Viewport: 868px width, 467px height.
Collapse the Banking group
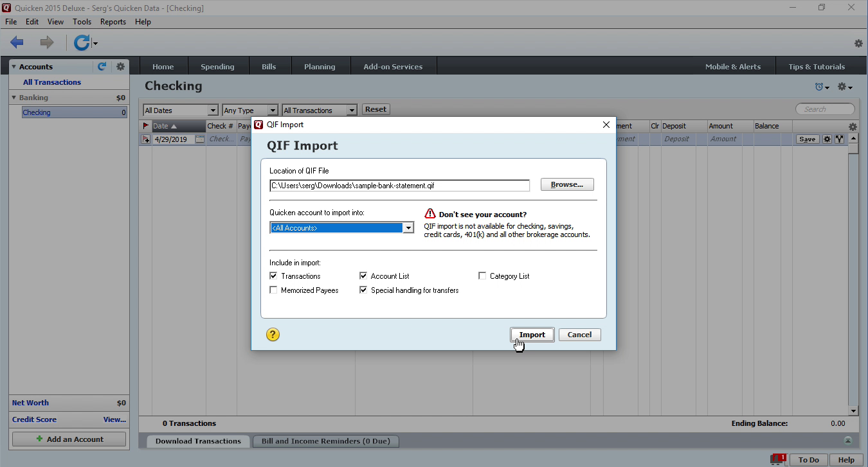(14, 98)
